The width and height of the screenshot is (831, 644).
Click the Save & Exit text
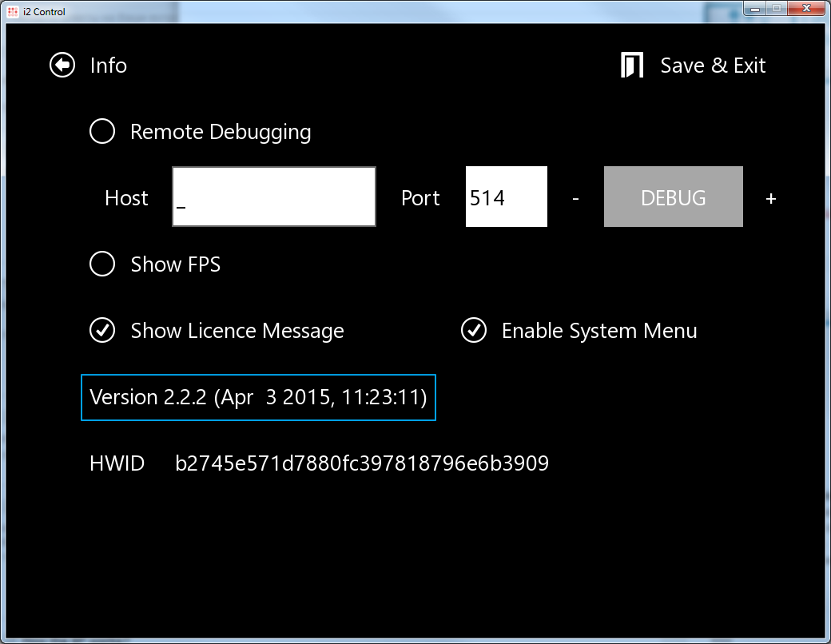[x=713, y=66]
